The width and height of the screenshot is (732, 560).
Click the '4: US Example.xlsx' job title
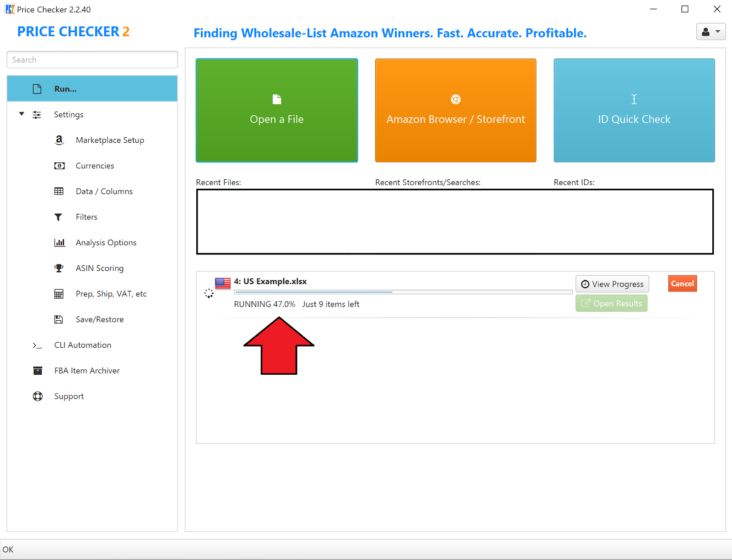click(x=270, y=281)
